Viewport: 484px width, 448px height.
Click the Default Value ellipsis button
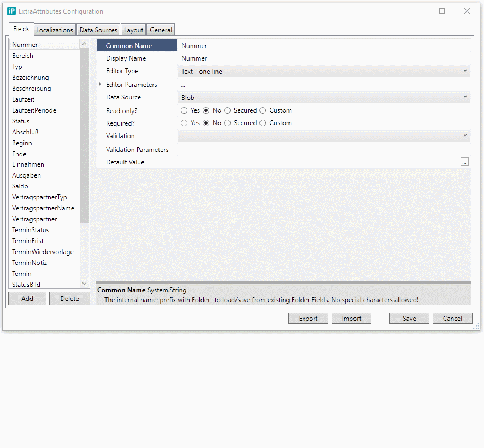click(x=464, y=162)
